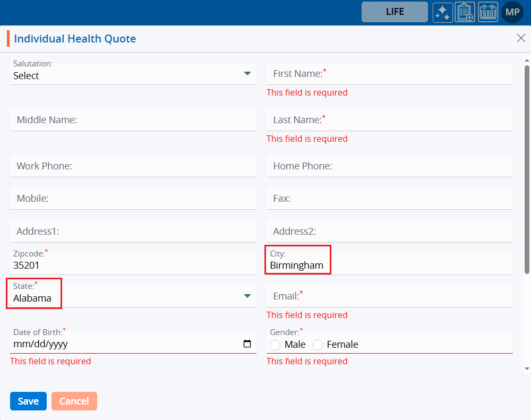531x420 pixels.
Task: Cancel the health quote form
Action: [74, 401]
